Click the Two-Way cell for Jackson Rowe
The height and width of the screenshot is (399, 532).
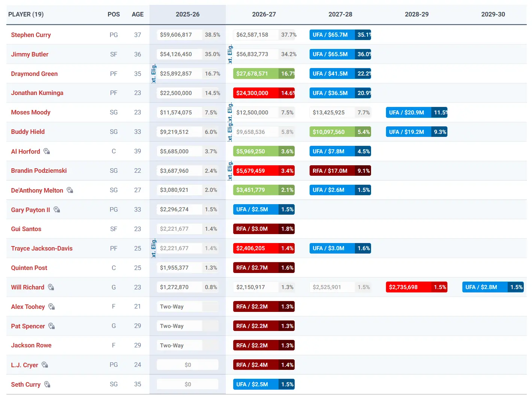187,345
